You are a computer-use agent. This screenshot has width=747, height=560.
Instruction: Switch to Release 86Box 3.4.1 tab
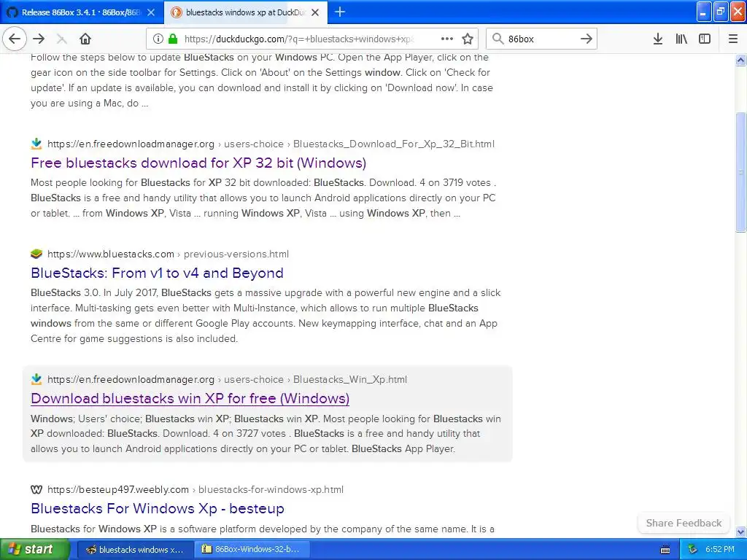tap(82, 12)
